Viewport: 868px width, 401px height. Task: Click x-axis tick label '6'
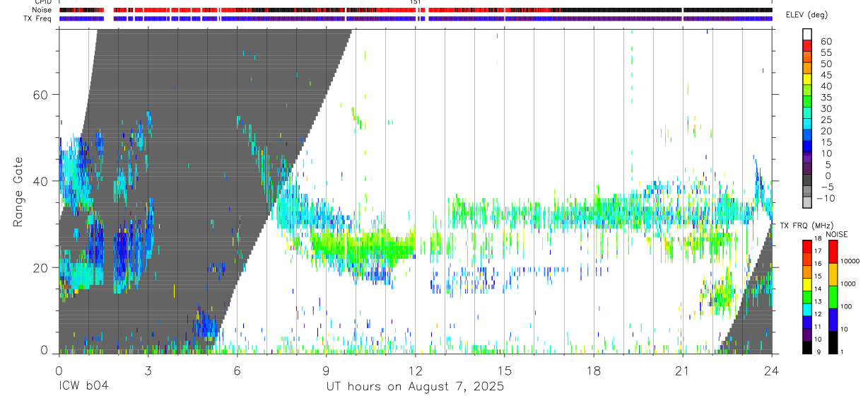coord(237,371)
